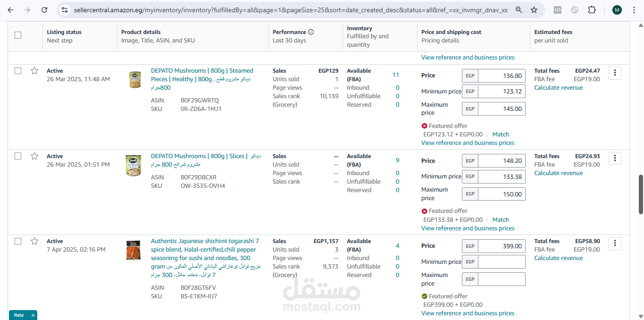644x320 pixels.
Task: Click empty Minimum price field for togarashi
Action: pos(502,262)
